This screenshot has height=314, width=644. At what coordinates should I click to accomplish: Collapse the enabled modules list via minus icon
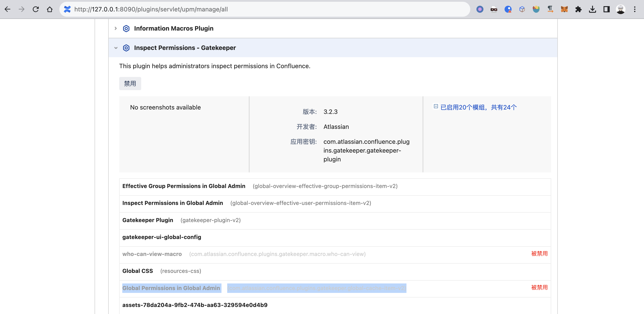[x=435, y=107]
